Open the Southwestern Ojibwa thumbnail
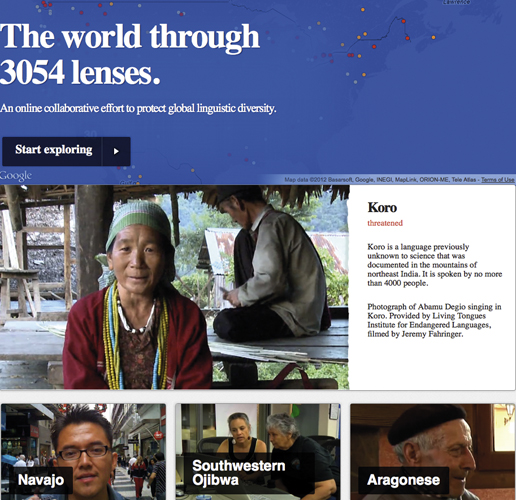This screenshot has height=500, width=516. pos(258,452)
